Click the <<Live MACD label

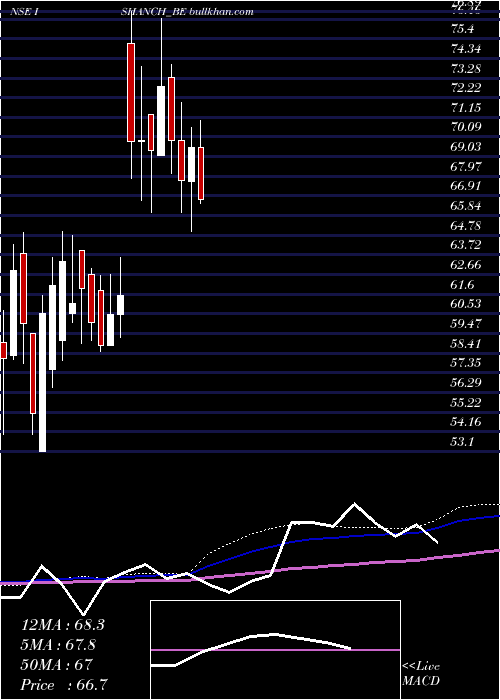pos(421,673)
